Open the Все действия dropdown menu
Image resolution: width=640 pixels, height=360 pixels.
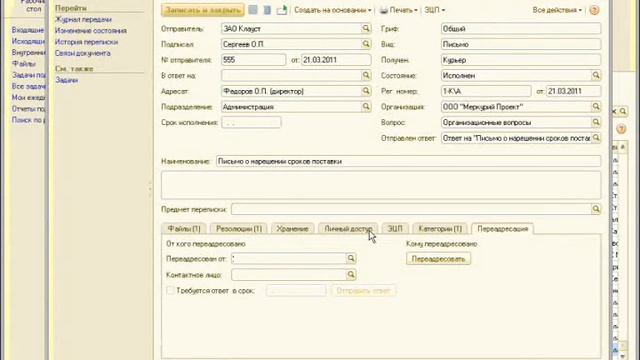click(557, 10)
